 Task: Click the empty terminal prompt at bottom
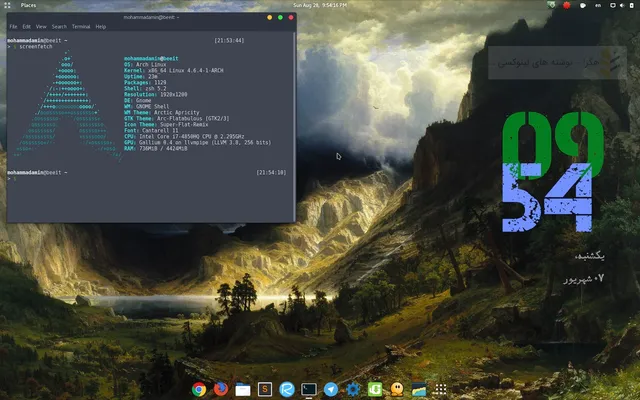click(11, 178)
